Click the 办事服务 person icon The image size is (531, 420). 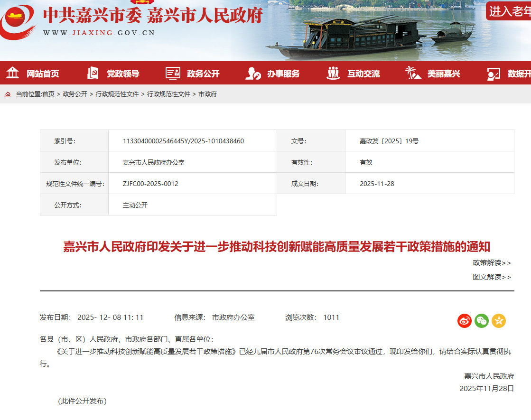tap(252, 73)
